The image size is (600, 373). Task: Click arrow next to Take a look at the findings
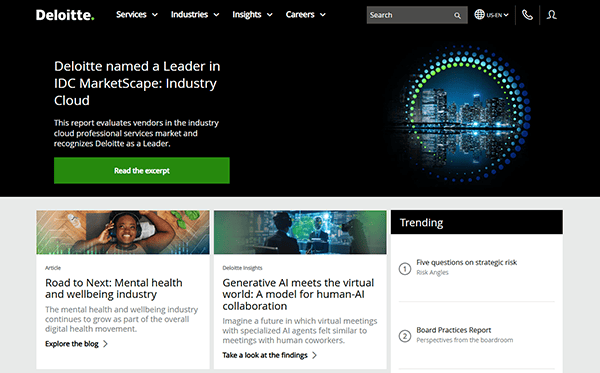pos(314,355)
